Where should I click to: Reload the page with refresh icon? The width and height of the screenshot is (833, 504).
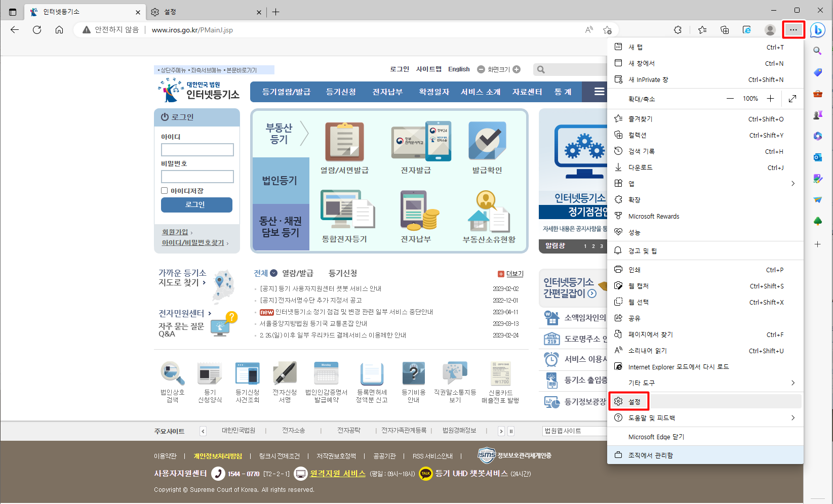click(37, 30)
